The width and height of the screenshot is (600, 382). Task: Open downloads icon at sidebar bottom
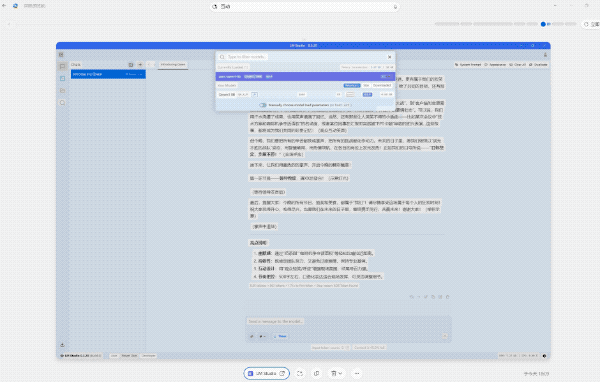click(x=62, y=345)
